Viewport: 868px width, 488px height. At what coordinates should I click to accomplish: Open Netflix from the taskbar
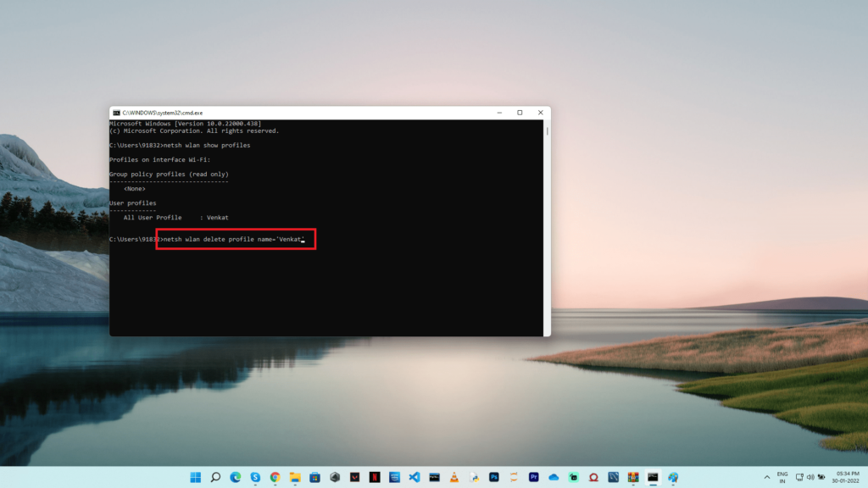click(x=375, y=477)
